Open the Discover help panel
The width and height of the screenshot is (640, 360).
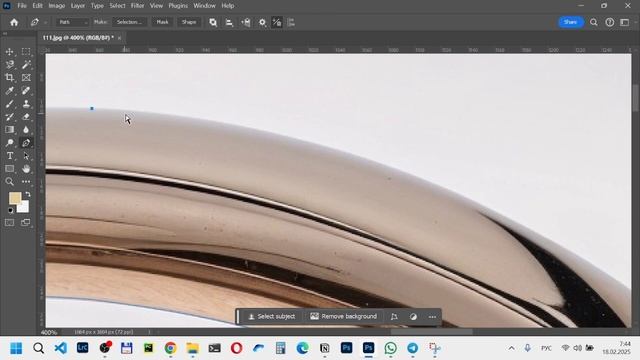609,22
